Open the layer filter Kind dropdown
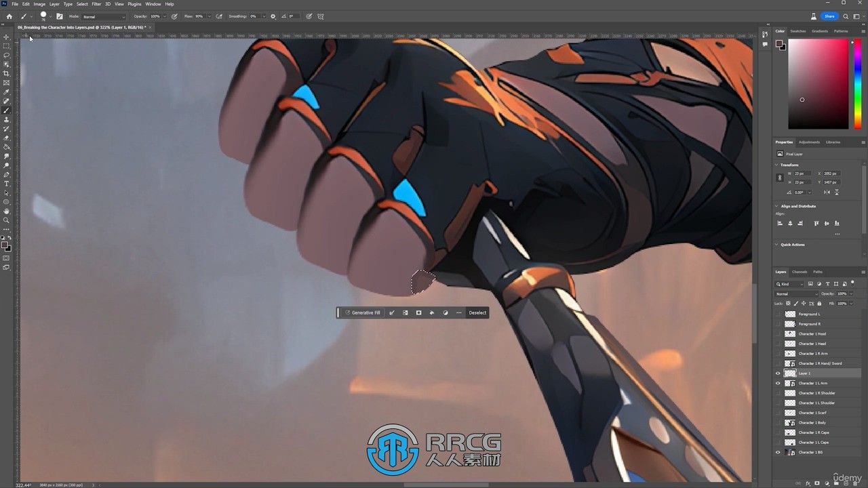The image size is (868, 488). tap(790, 284)
